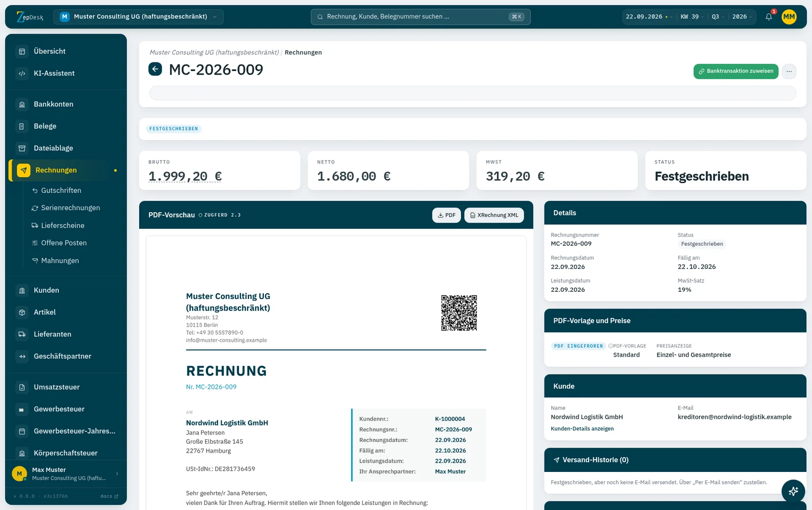Click the sparkle AI assistant floating button
Screen dimensions: 812x510
point(793,491)
